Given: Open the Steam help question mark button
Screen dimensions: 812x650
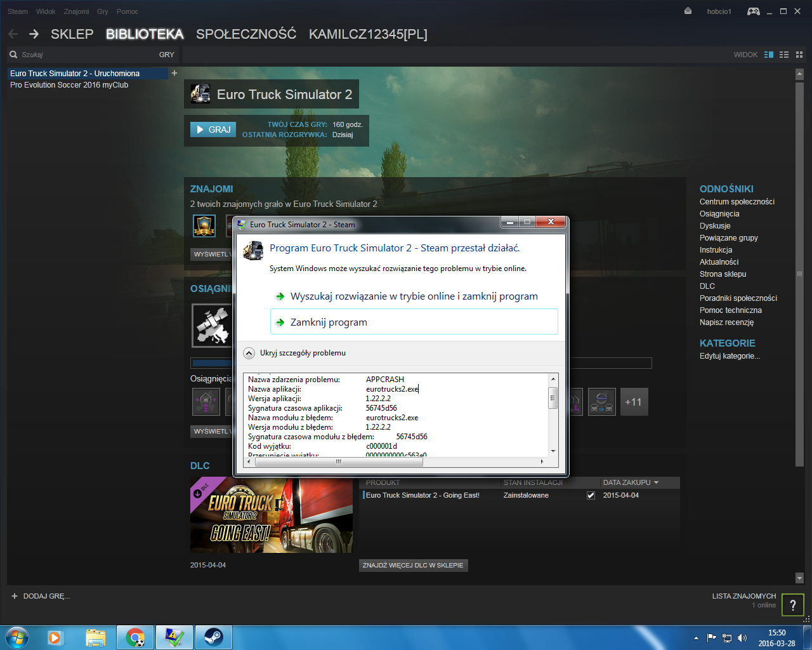Looking at the screenshot, I should pos(792,605).
